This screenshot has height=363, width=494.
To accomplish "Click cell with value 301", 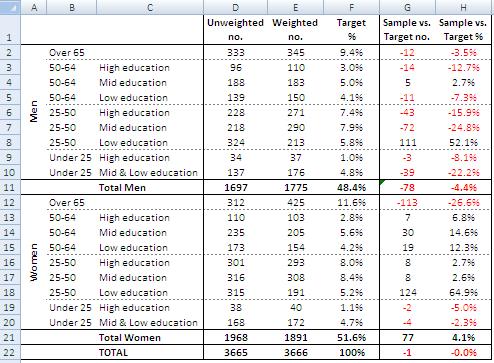I will [x=235, y=262].
